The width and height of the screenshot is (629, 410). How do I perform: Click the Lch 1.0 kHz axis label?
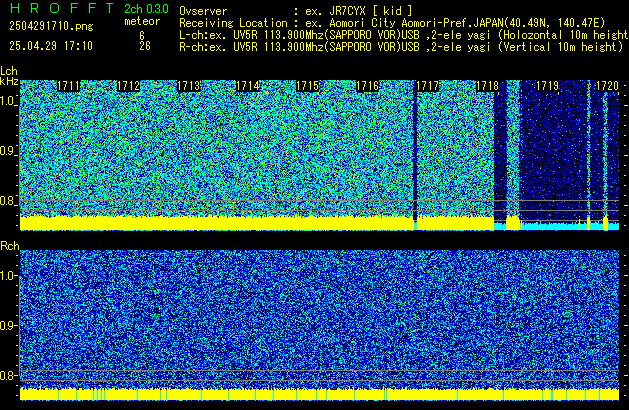point(8,101)
